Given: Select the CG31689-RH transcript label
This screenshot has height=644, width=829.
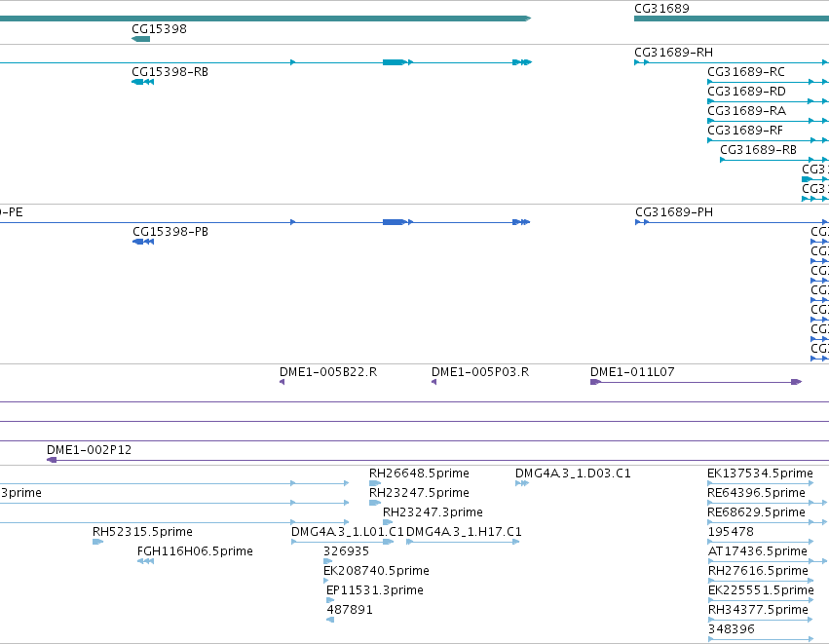Looking at the screenshot, I should click(673, 53).
